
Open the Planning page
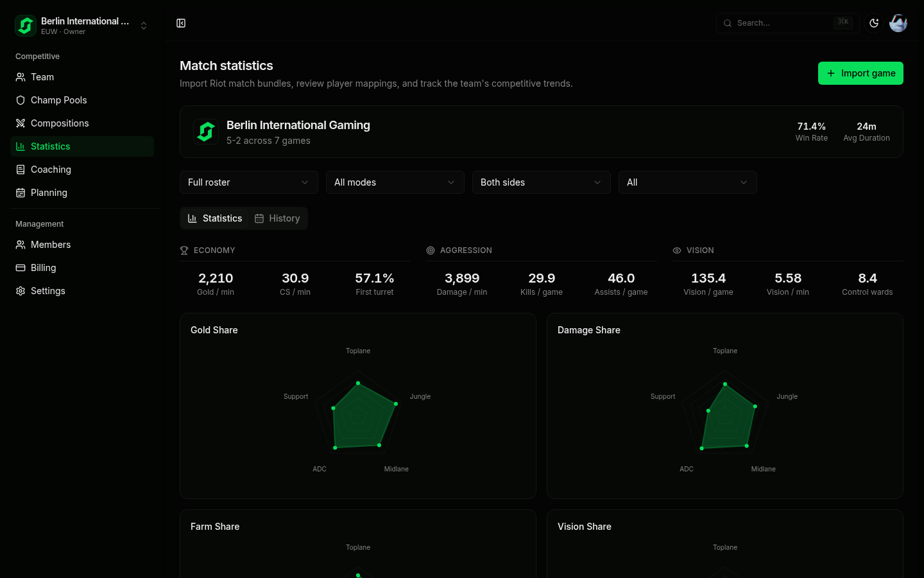click(82, 193)
